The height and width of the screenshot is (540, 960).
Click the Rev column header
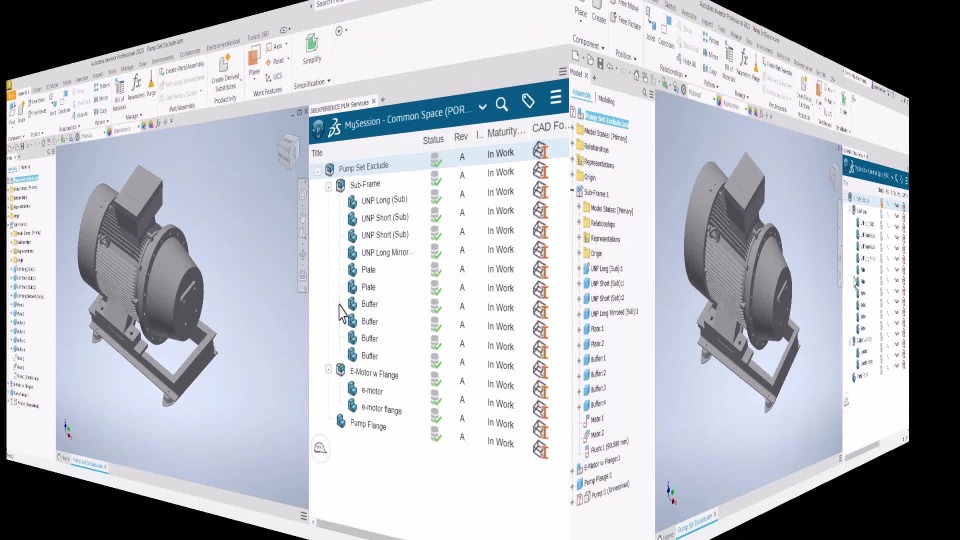point(461,137)
